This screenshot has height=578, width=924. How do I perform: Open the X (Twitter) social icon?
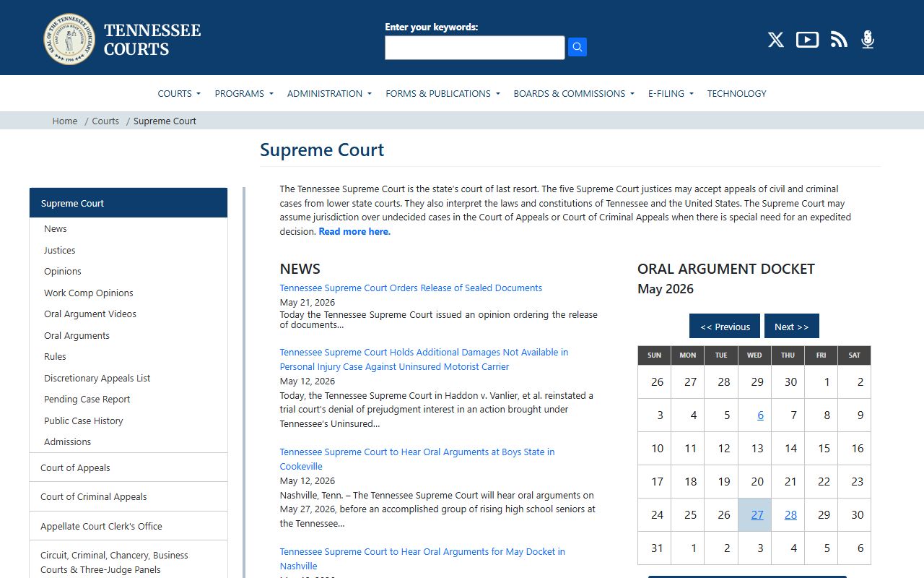coord(776,40)
